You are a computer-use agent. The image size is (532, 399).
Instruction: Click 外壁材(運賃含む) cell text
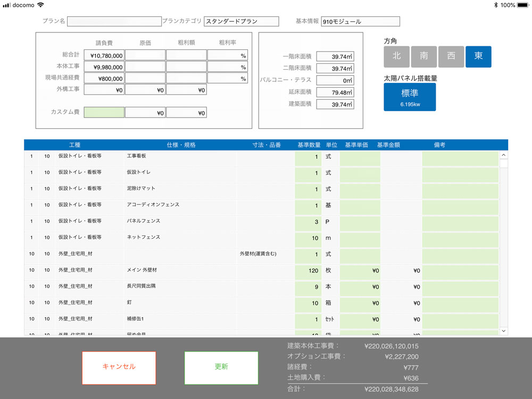[x=258, y=254]
